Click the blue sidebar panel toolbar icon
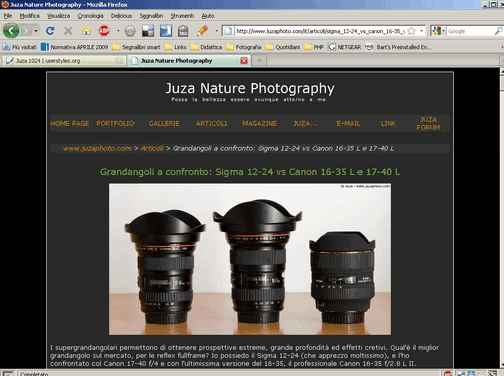The image size is (504, 376). tap(166, 31)
